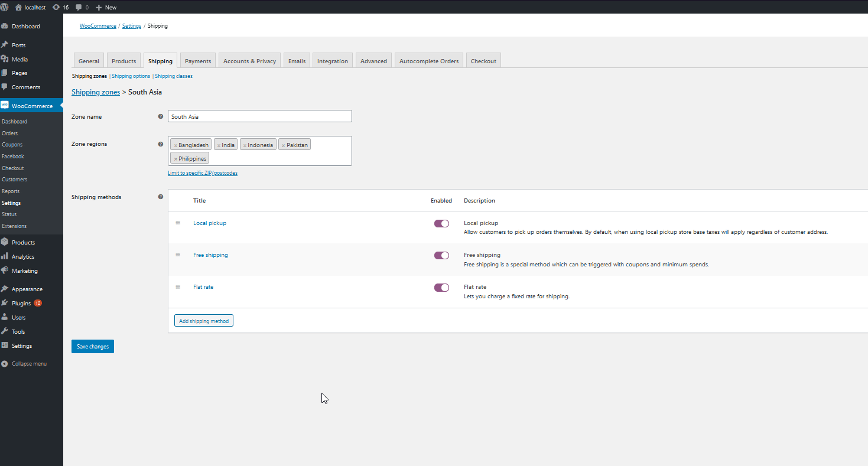Click the Collapse menu arrow icon

5,364
